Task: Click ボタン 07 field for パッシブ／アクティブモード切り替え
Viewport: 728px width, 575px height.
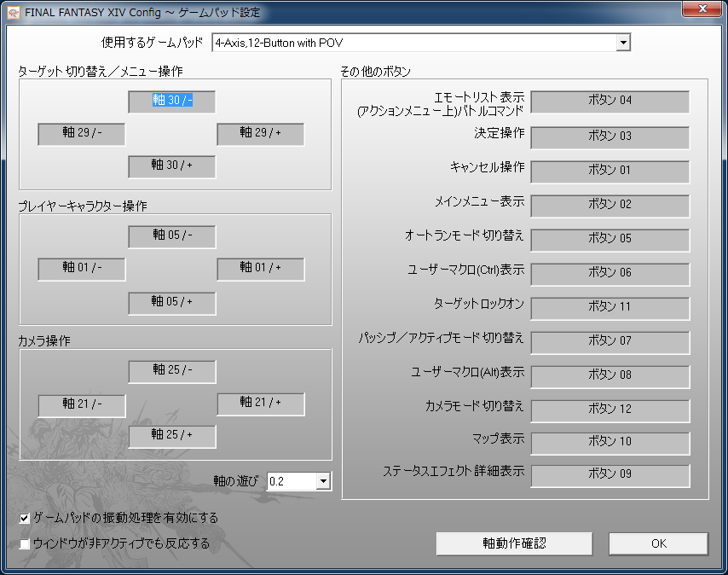Action: coord(610,342)
